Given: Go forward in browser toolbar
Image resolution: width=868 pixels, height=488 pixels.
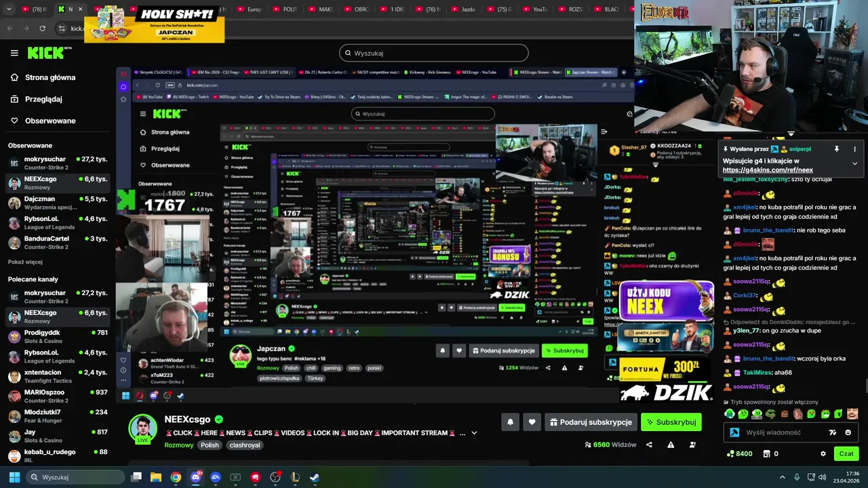Looking at the screenshot, I should point(26,28).
